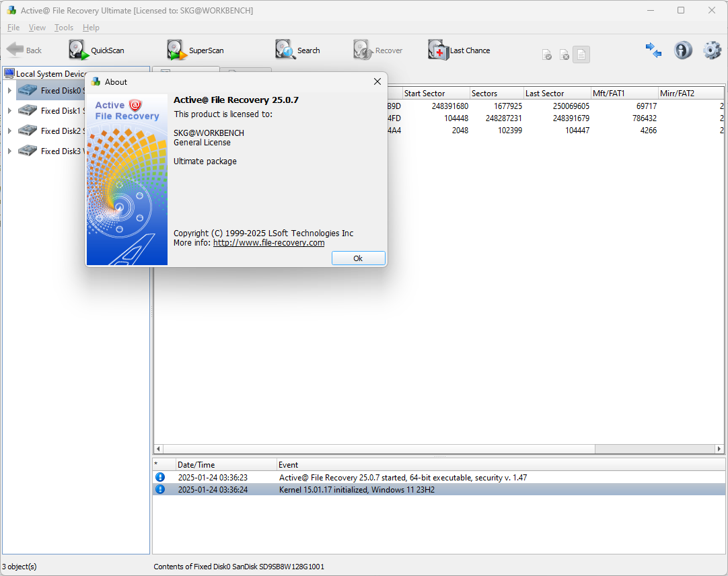The height and width of the screenshot is (576, 728).
Task: Open the Tools menu
Action: 64,28
